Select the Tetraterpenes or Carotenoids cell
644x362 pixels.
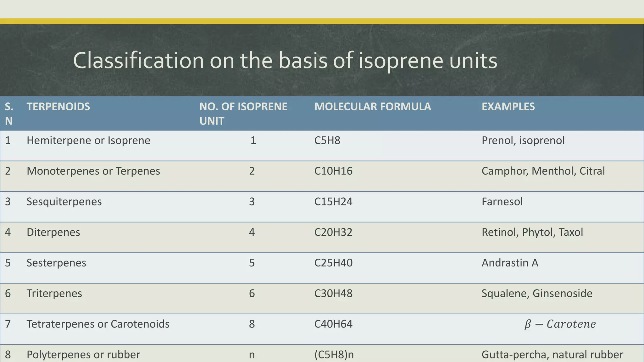[98, 324]
